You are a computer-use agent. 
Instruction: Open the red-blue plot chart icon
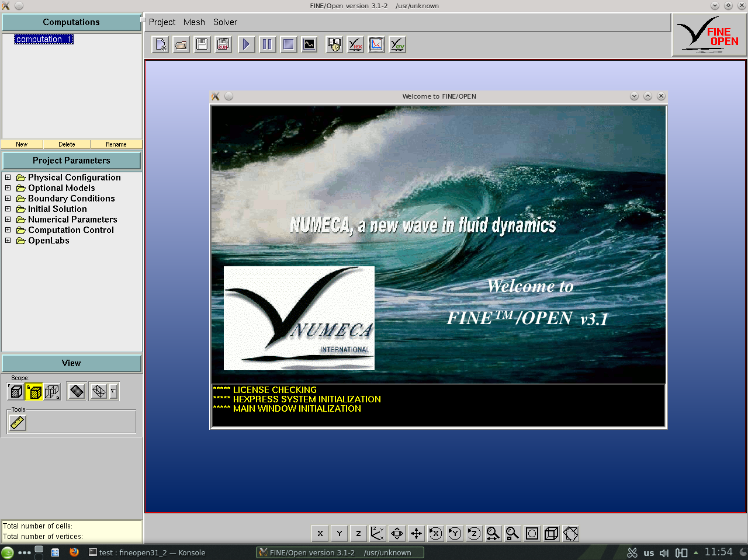click(x=376, y=44)
